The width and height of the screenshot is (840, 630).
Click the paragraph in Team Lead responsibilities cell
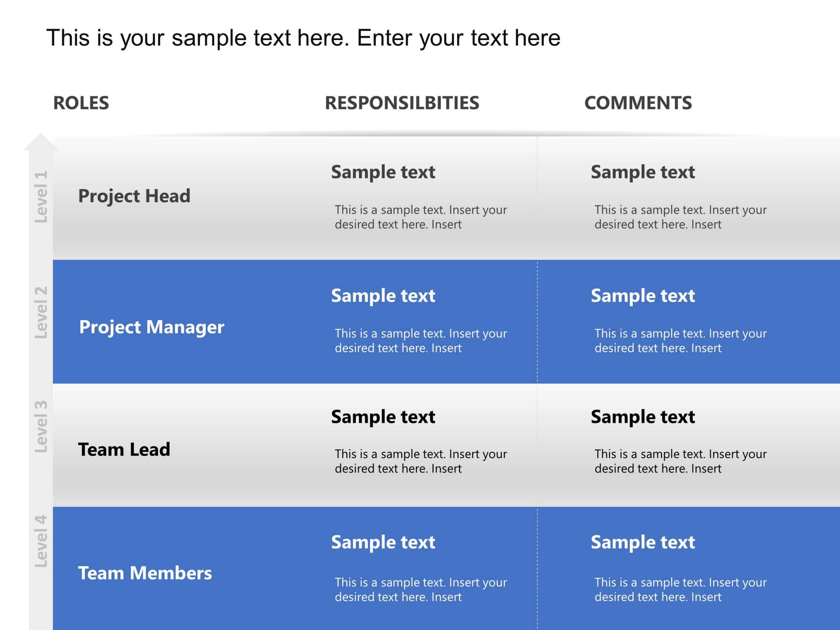[421, 461]
